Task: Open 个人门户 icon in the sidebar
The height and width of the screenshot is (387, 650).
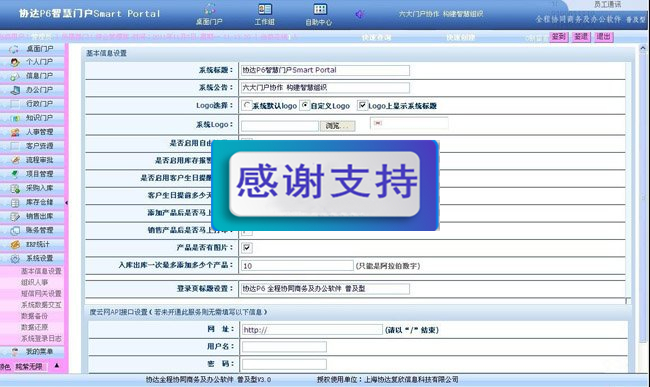Action: click(15, 62)
